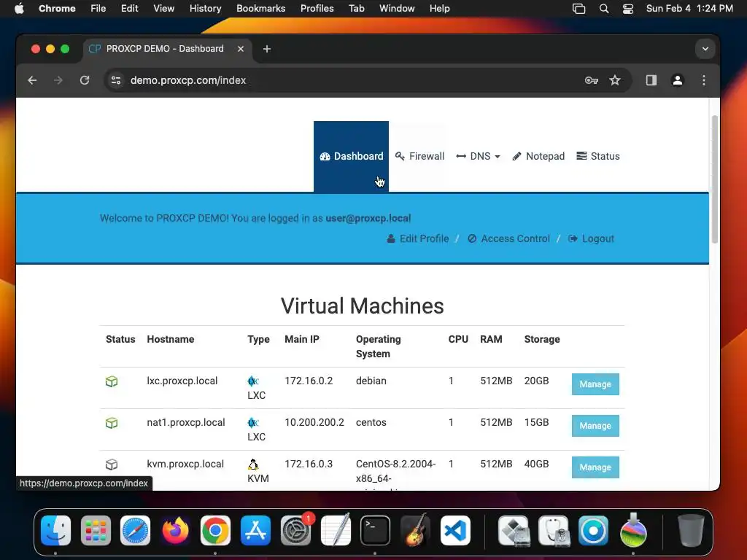Viewport: 747px width, 560px height.
Task: Open Finder from the dock
Action: coord(55,531)
